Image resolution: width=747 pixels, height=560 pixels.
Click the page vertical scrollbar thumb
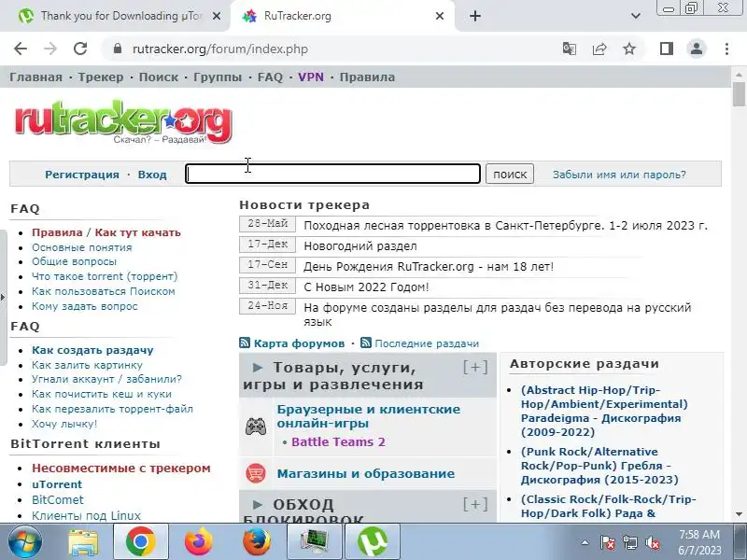[x=739, y=94]
